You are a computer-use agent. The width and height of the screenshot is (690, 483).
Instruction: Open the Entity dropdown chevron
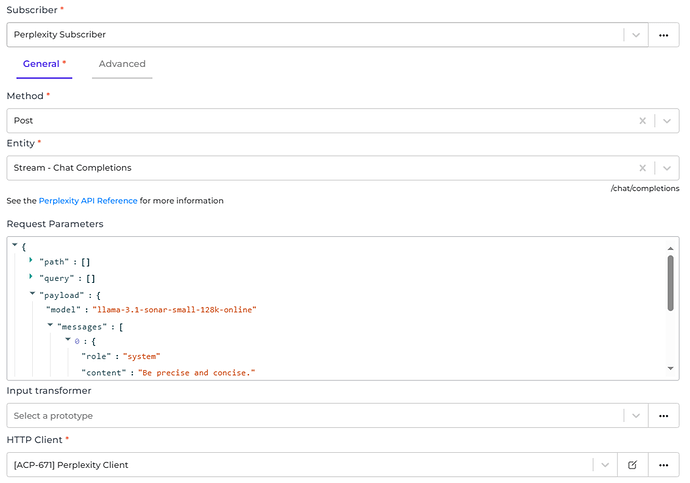click(x=667, y=168)
